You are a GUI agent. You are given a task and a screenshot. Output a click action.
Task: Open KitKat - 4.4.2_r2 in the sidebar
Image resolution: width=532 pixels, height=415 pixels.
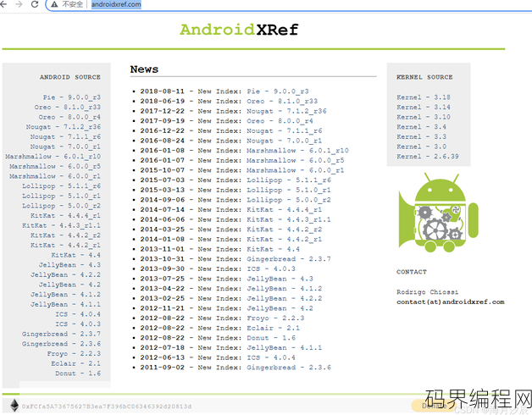pos(65,235)
